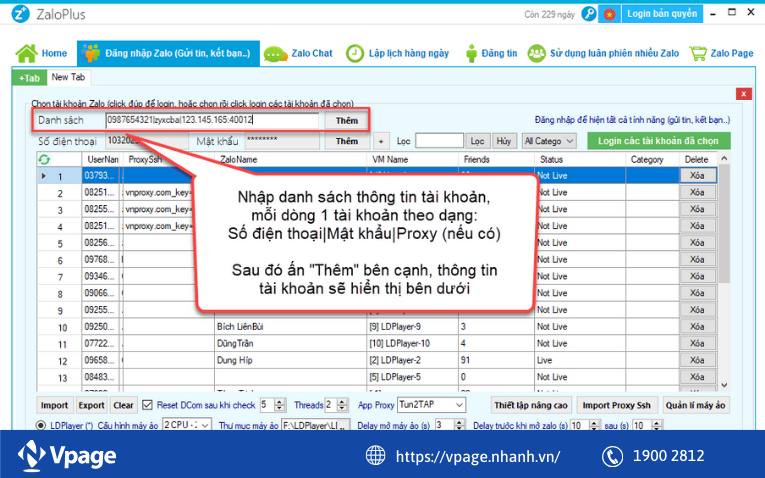
Task: Select the New Tab tab
Action: 68,77
